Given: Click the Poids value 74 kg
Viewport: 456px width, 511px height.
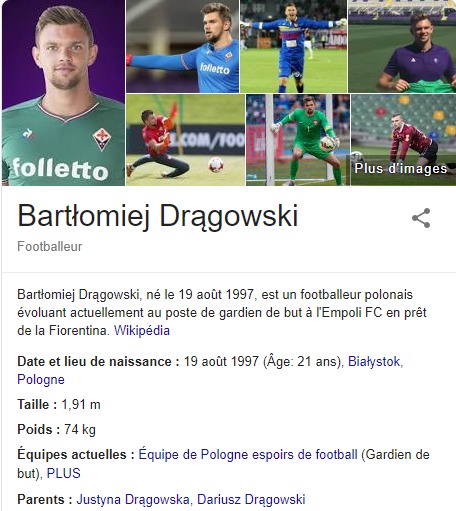Looking at the screenshot, I should click(x=80, y=430).
